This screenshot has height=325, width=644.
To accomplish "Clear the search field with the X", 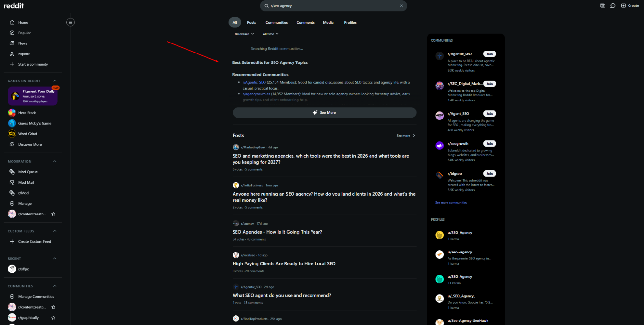I will 401,6.
